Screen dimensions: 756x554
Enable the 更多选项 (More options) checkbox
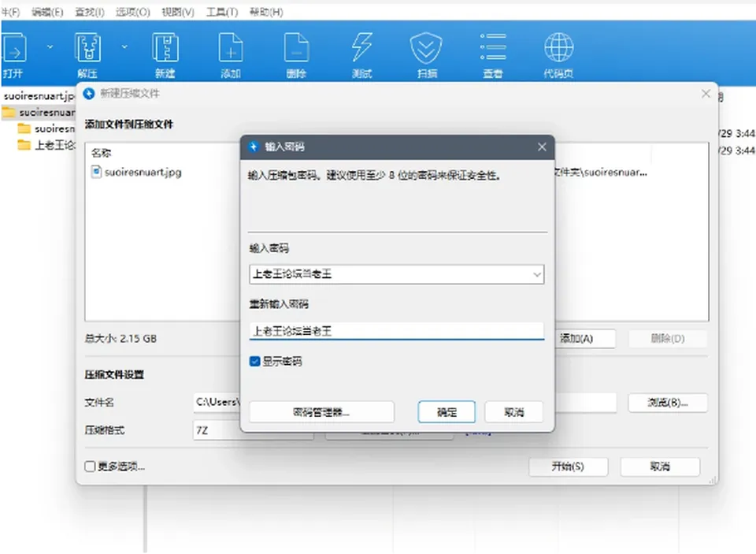point(90,467)
